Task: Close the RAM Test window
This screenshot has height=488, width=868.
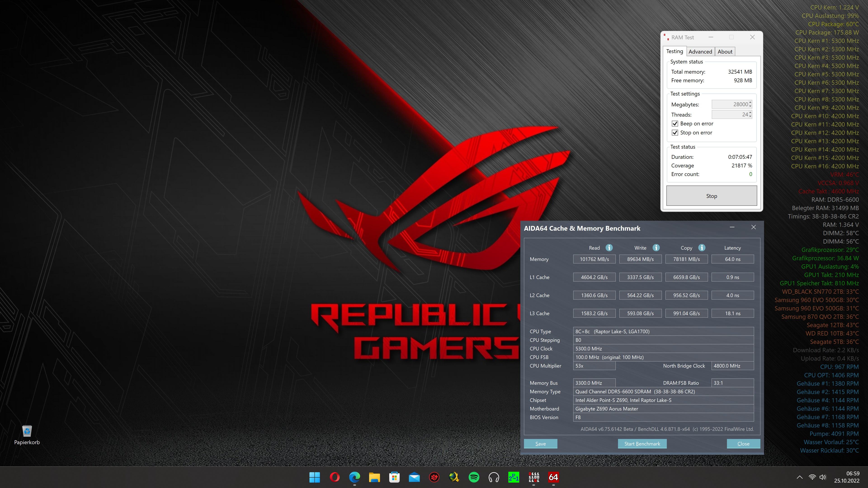Action: (752, 37)
